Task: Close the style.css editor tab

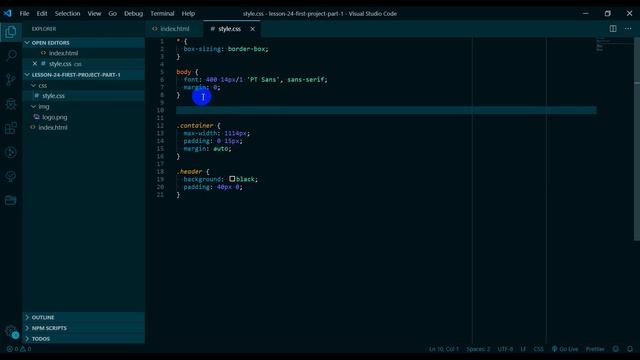Action: coord(253,29)
